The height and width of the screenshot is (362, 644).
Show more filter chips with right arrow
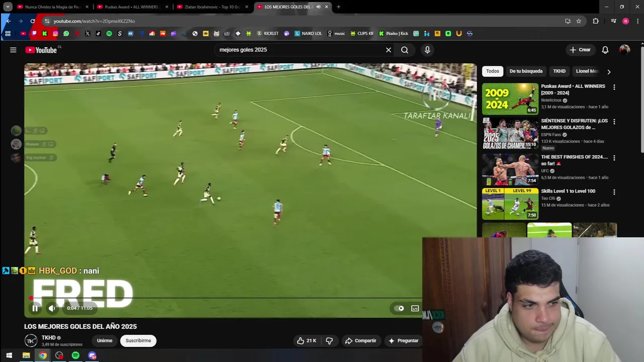tap(609, 71)
